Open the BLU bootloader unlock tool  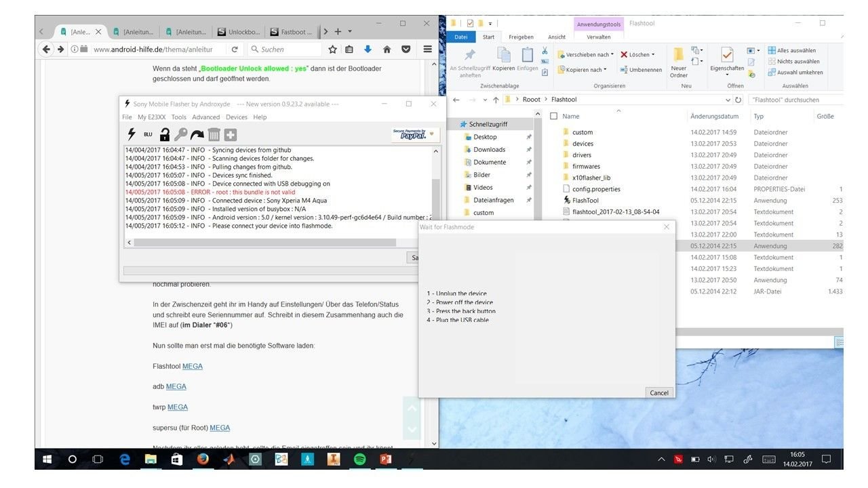[x=148, y=135]
